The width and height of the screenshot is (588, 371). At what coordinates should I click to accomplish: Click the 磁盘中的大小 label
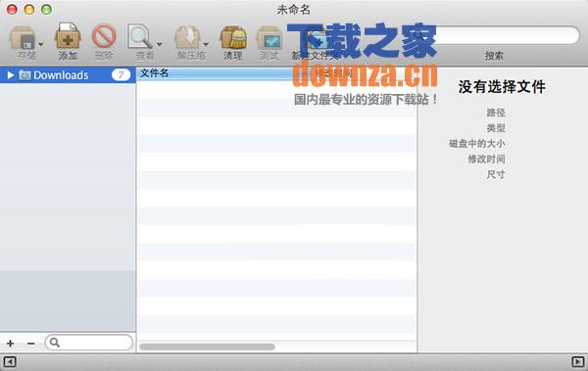click(x=477, y=144)
